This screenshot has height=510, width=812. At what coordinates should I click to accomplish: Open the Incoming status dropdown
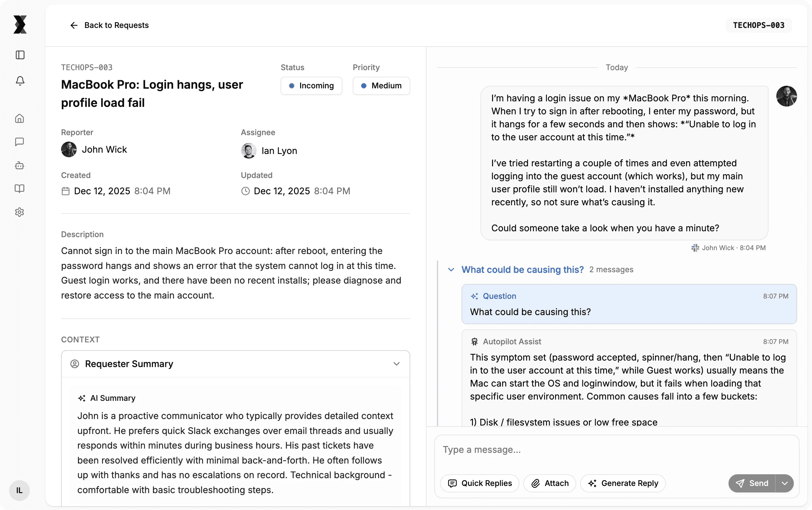pos(311,86)
